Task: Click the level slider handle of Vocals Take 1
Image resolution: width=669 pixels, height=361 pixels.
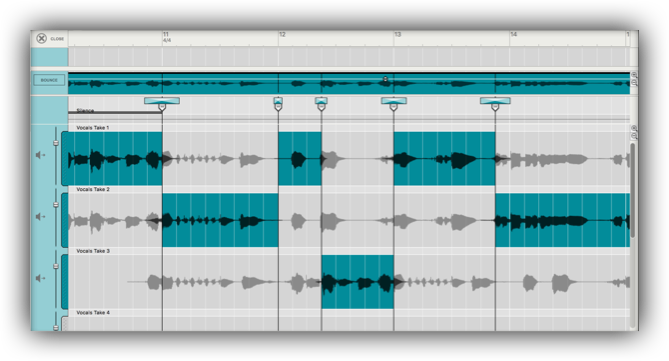Action: [x=56, y=143]
